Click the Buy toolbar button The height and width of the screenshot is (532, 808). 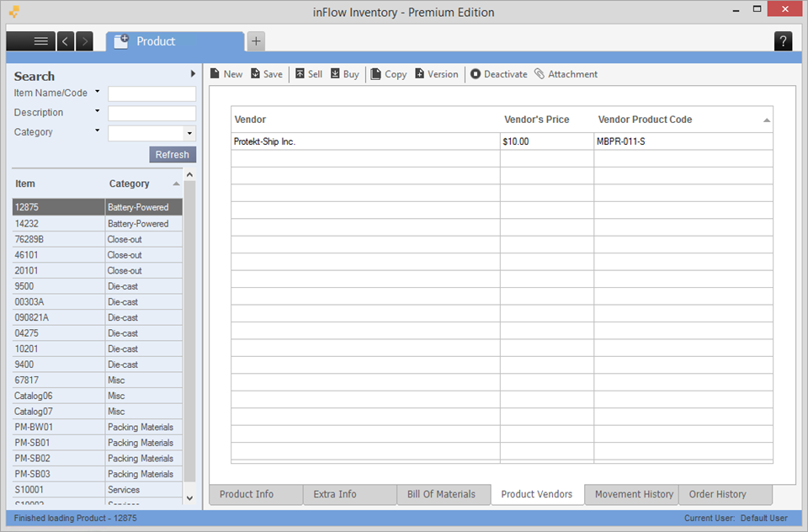click(x=345, y=74)
